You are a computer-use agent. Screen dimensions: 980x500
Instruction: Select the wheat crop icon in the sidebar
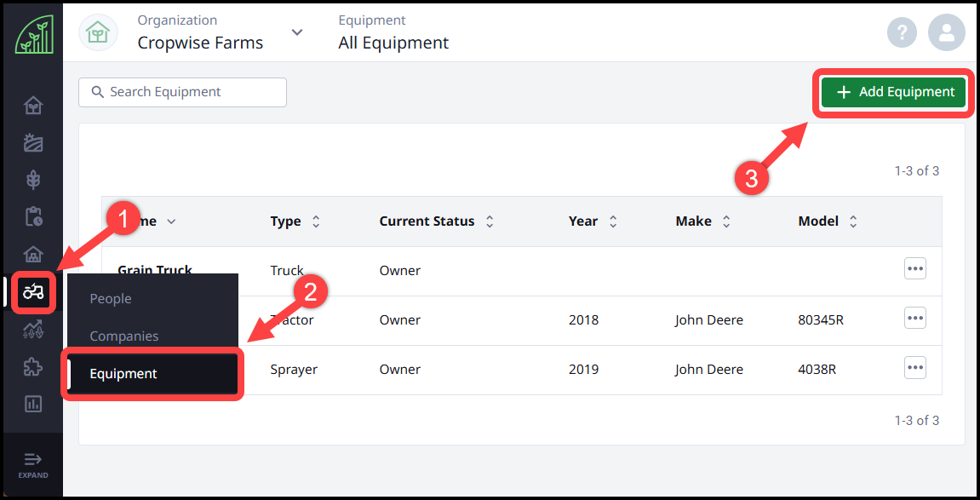point(33,180)
